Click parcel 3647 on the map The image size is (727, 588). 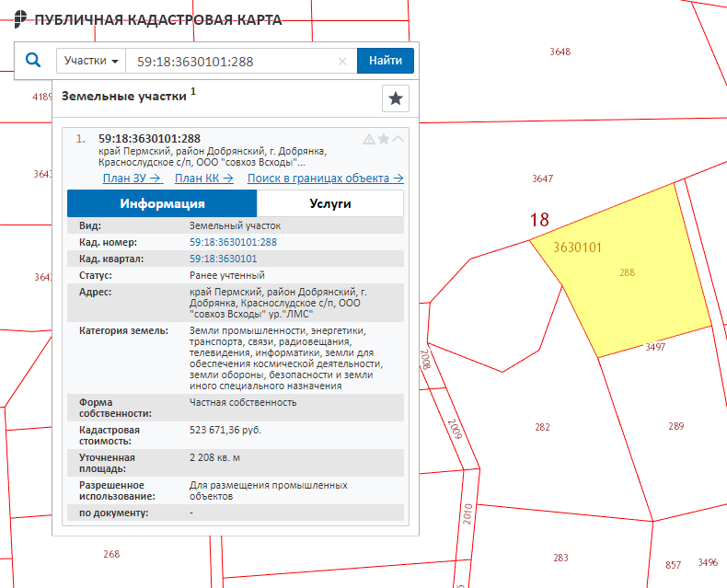(x=542, y=179)
